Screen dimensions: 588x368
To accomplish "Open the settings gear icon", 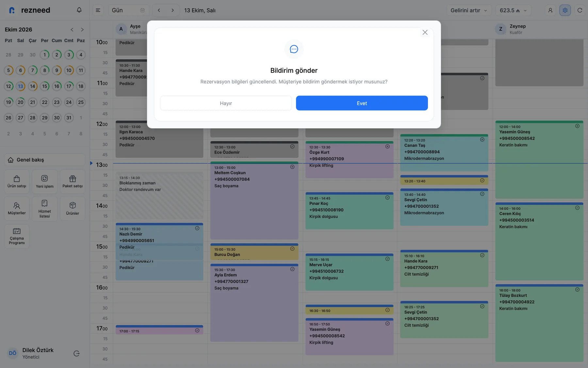I will pyautogui.click(x=565, y=10).
